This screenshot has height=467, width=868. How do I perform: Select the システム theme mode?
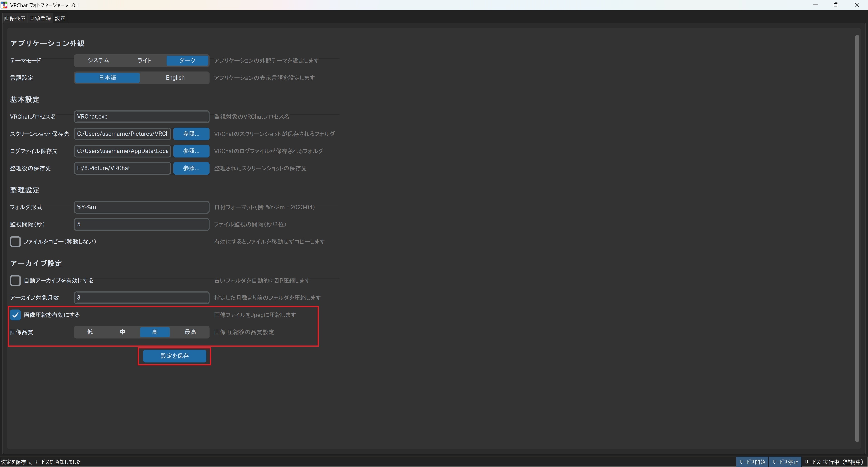click(98, 60)
